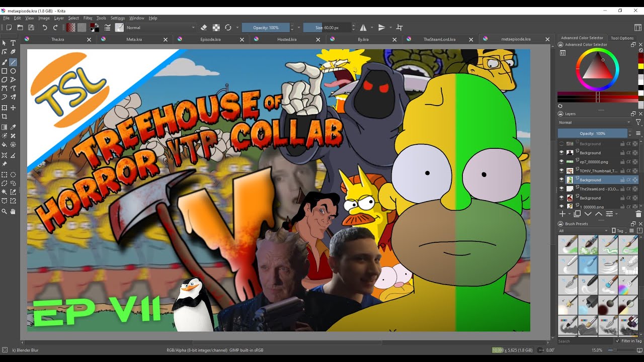
Task: Open the Settings menu
Action: 118,18
